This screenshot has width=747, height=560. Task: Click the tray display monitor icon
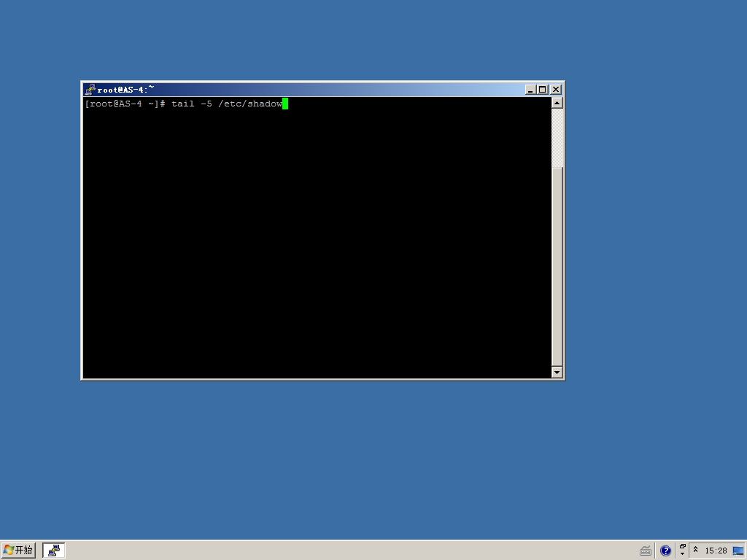738,551
